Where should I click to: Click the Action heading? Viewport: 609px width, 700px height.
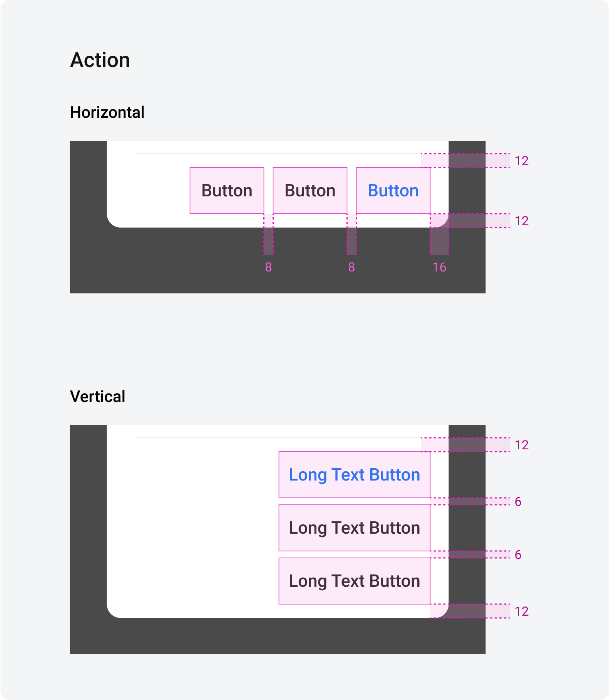point(100,60)
